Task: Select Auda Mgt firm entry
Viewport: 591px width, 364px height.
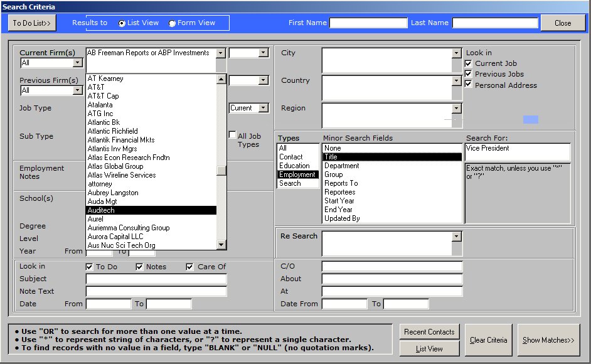Action: [152, 201]
